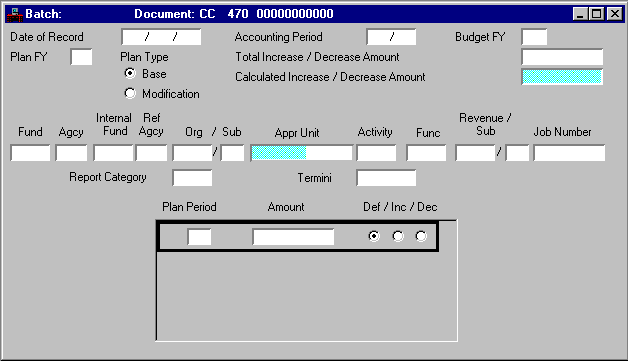Image resolution: width=628 pixels, height=361 pixels.
Task: Click the Sub field after Org
Action: tap(232, 153)
